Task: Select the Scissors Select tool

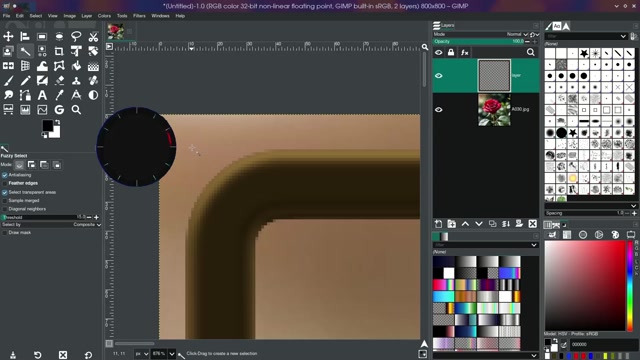Action: 93,37
